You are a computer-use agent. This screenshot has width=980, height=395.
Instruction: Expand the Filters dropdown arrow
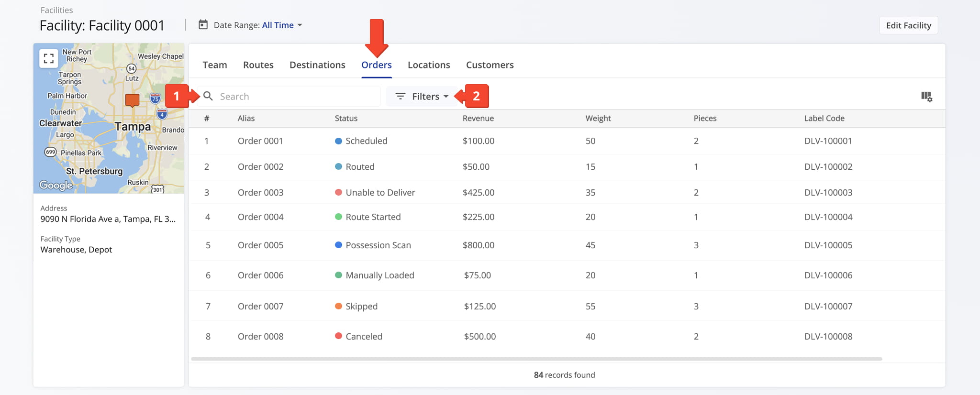coord(446,97)
